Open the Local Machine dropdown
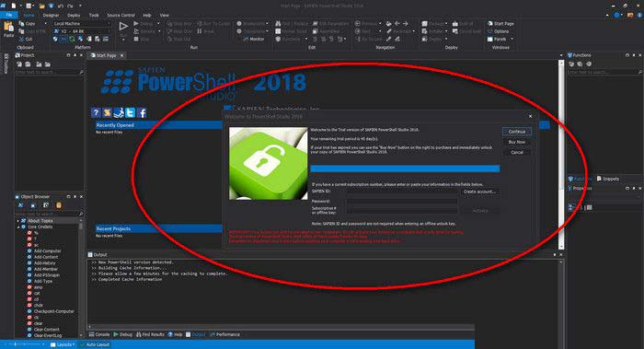The height and width of the screenshot is (349, 644). pos(81,24)
